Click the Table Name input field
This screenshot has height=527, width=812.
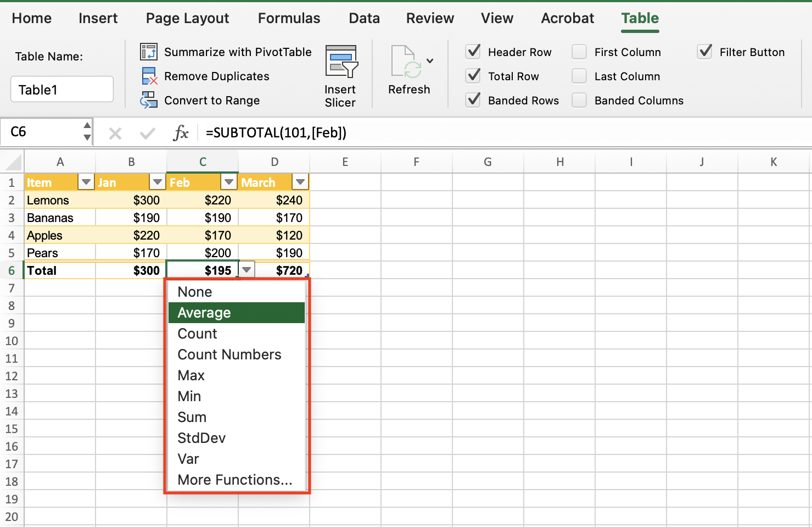click(61, 89)
